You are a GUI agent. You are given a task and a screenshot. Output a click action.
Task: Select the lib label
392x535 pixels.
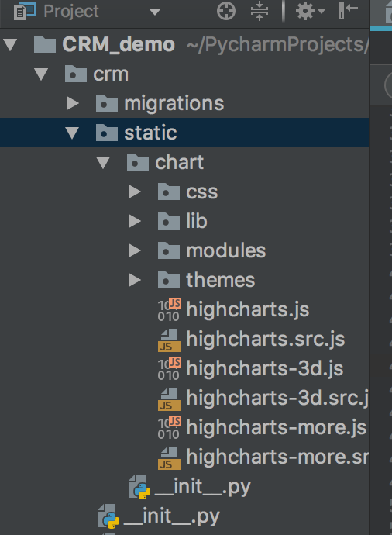click(x=197, y=221)
